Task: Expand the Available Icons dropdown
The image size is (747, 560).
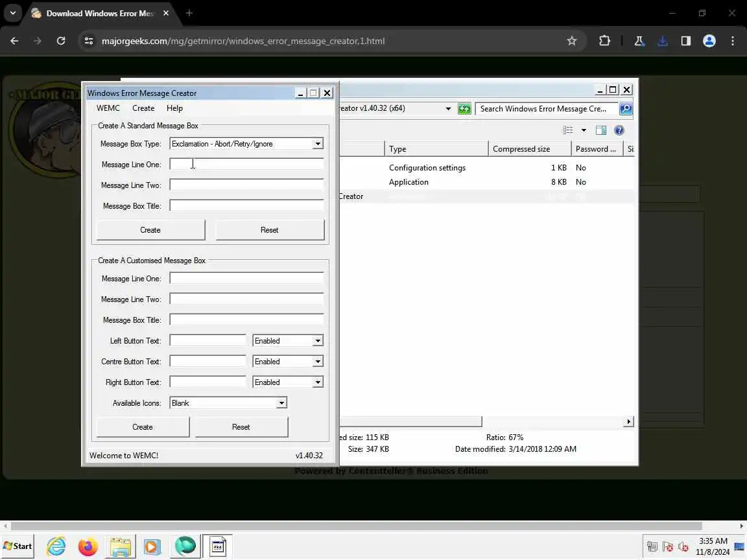Action: tap(281, 403)
